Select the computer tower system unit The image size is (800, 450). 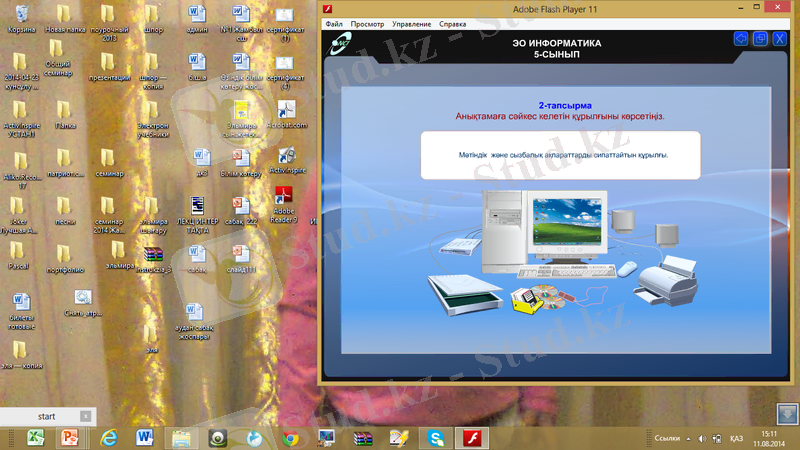point(503,232)
